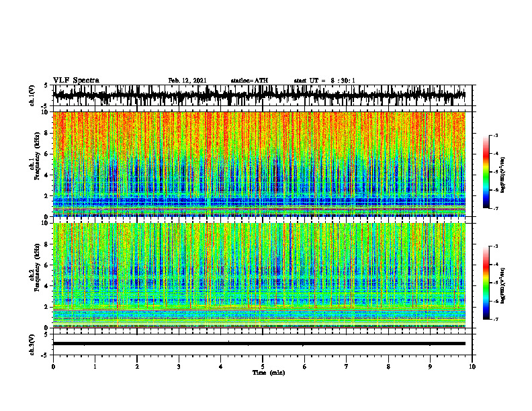Click the time axis tick label "10"
This screenshot has width=532, height=411.
472,367
